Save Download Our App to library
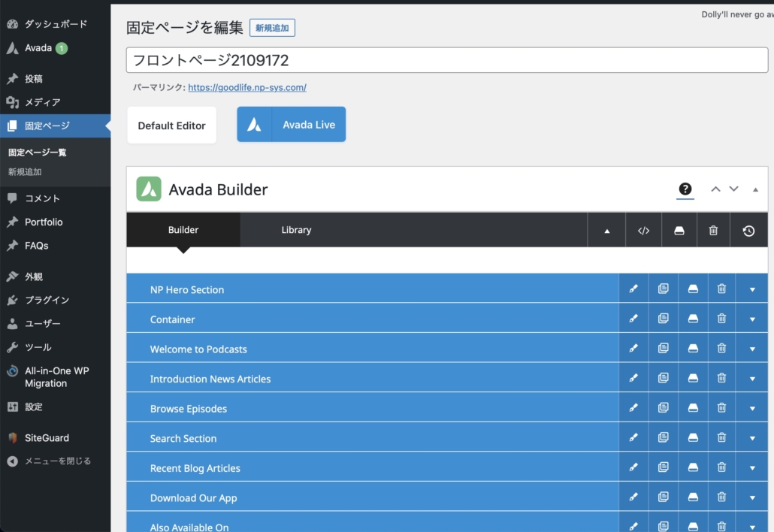This screenshot has height=532, width=774. [693, 497]
